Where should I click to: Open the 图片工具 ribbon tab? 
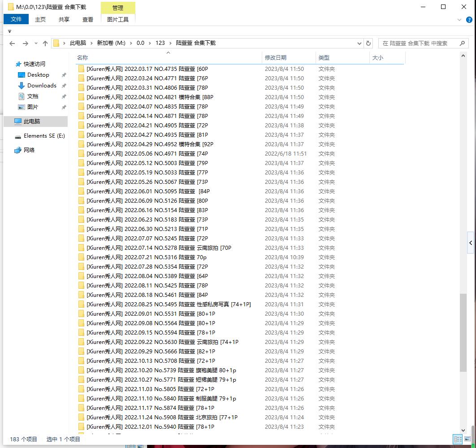pyautogui.click(x=118, y=19)
